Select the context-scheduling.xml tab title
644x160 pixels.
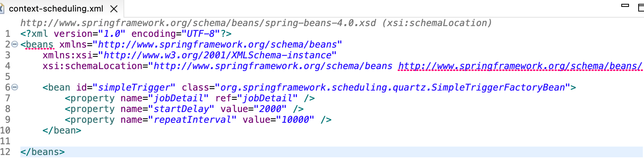[56, 8]
